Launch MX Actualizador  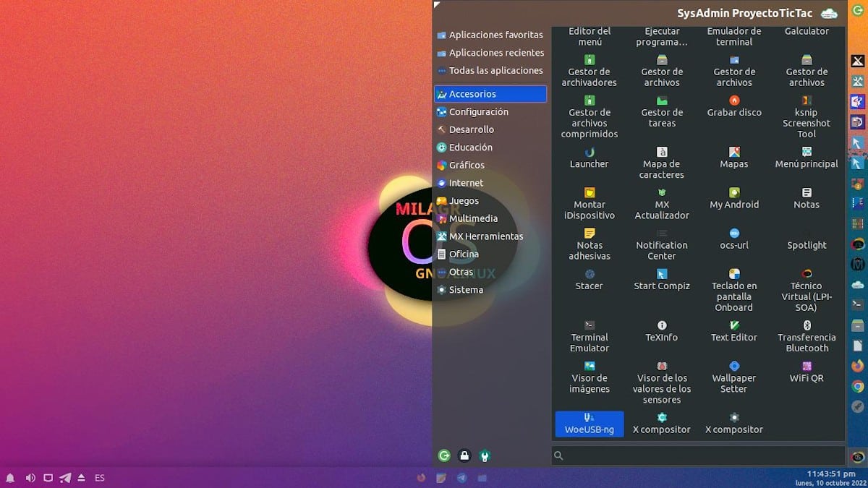[x=661, y=204]
